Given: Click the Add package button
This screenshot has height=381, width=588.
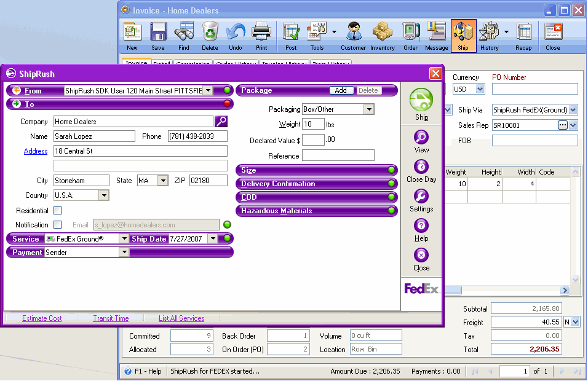Looking at the screenshot, I should (341, 90).
